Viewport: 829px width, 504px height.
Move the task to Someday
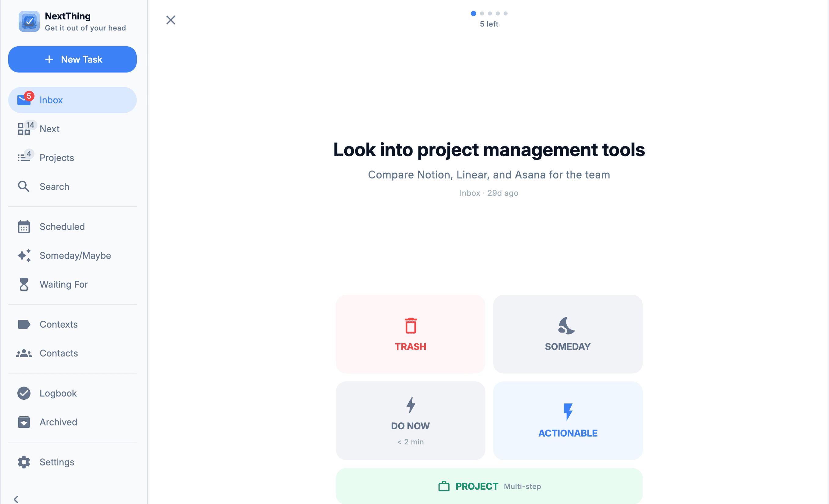pos(567,334)
